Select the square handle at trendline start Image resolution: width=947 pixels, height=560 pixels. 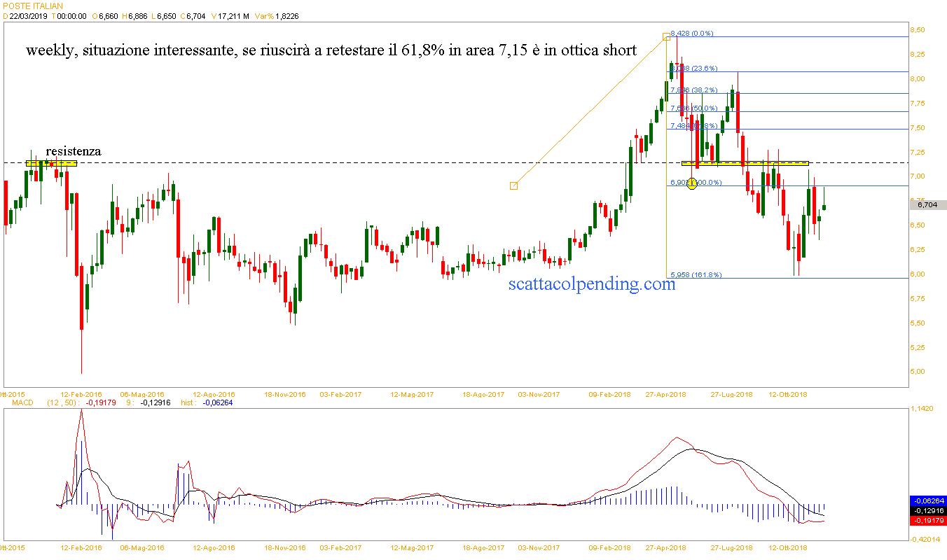513,185
